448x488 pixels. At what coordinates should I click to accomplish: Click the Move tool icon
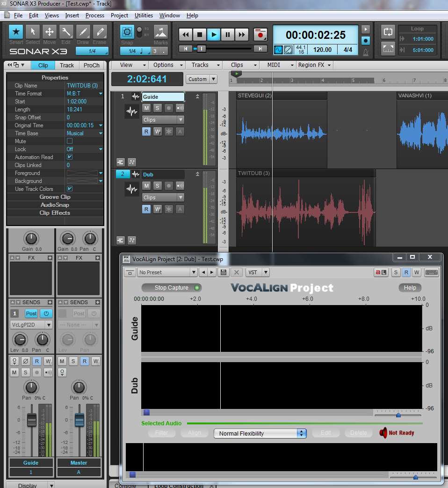pyautogui.click(x=49, y=32)
